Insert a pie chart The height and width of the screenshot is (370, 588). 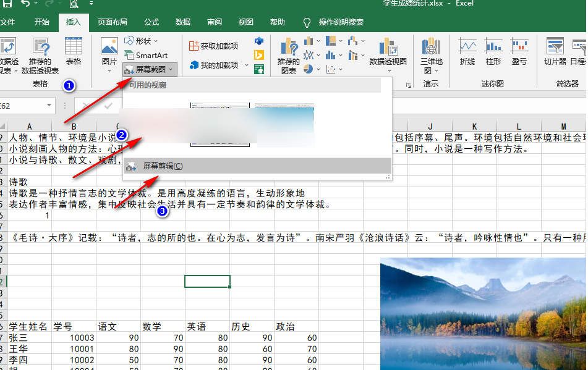(307, 69)
